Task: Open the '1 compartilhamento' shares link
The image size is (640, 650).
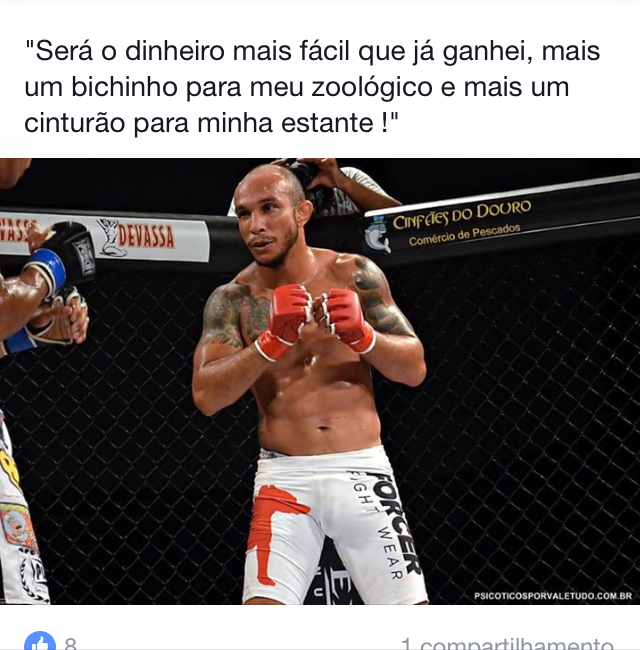Action: point(507,644)
